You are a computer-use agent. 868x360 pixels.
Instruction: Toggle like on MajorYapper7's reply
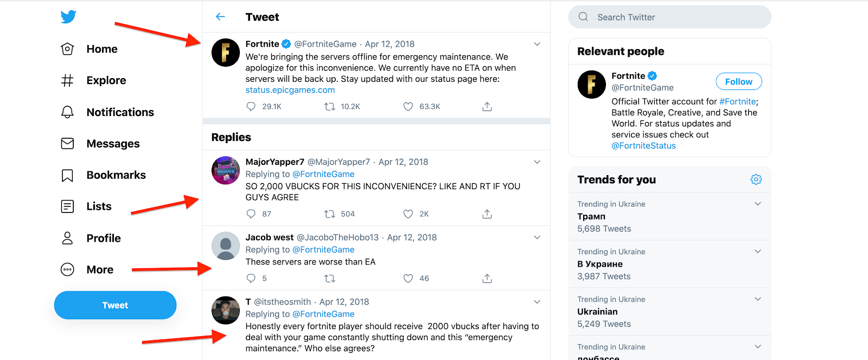pyautogui.click(x=408, y=214)
